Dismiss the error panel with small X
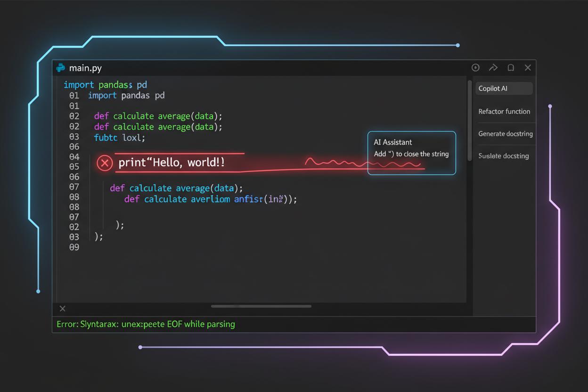The image size is (588, 392). [62, 309]
